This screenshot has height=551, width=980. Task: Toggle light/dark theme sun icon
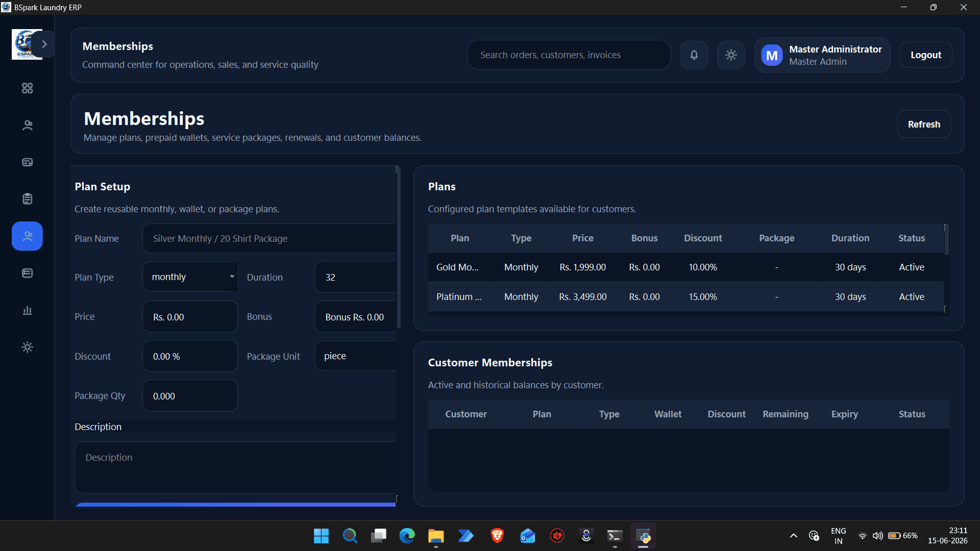(731, 55)
